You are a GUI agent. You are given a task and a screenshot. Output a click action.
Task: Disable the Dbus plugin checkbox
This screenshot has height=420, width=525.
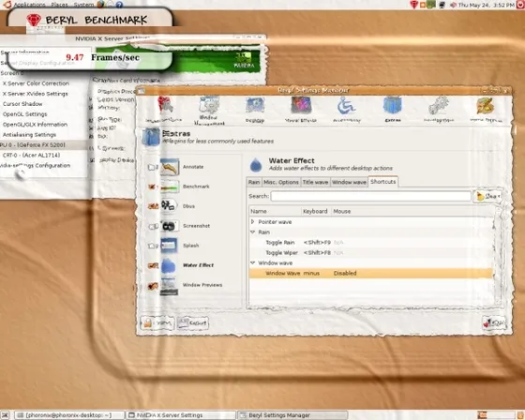coord(153,206)
